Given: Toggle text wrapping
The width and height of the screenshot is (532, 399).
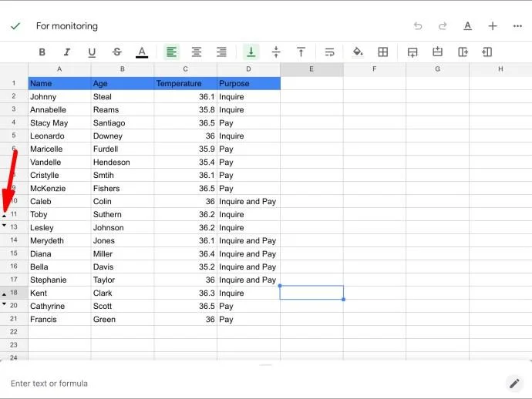Looking at the screenshot, I should click(329, 52).
